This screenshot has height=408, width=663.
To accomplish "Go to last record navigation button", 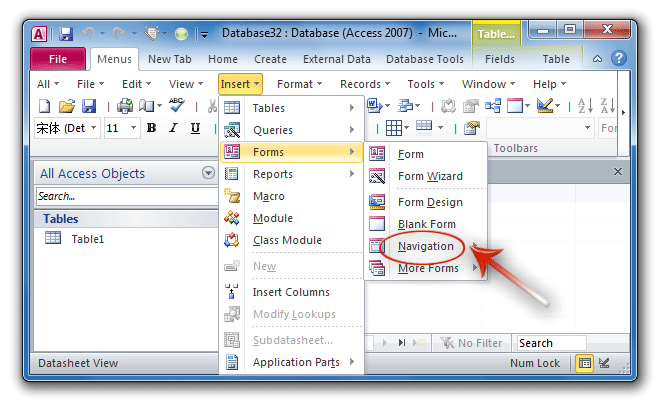I will point(402,342).
